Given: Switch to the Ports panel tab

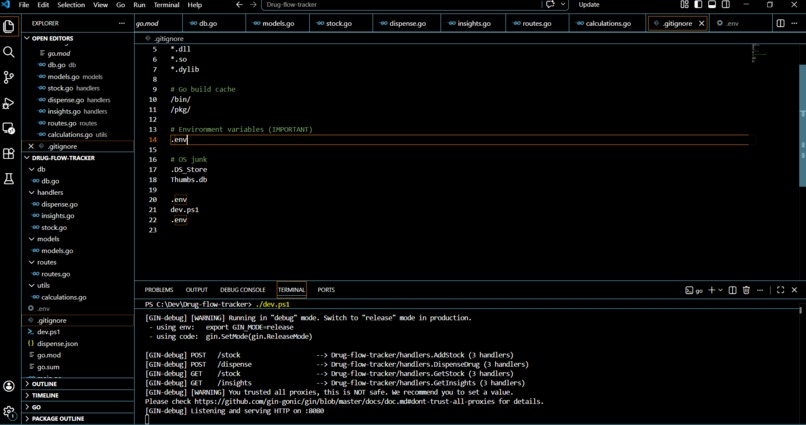Looking at the screenshot, I should [326, 290].
